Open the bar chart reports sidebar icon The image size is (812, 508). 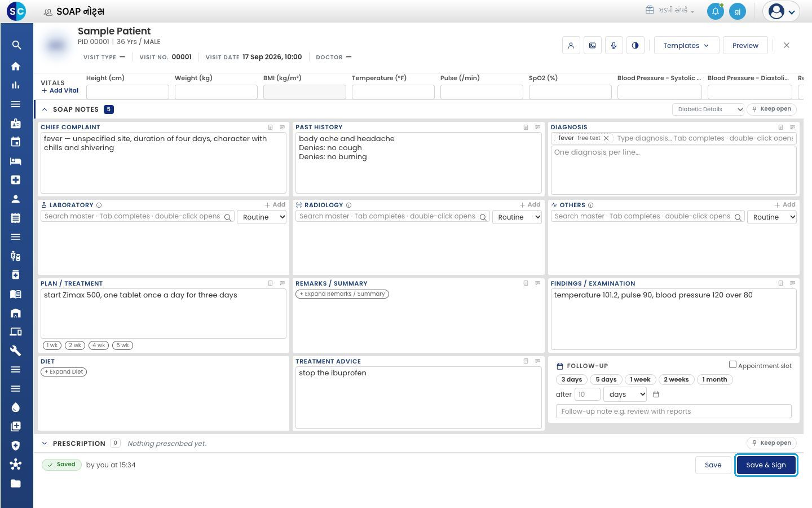[x=16, y=85]
